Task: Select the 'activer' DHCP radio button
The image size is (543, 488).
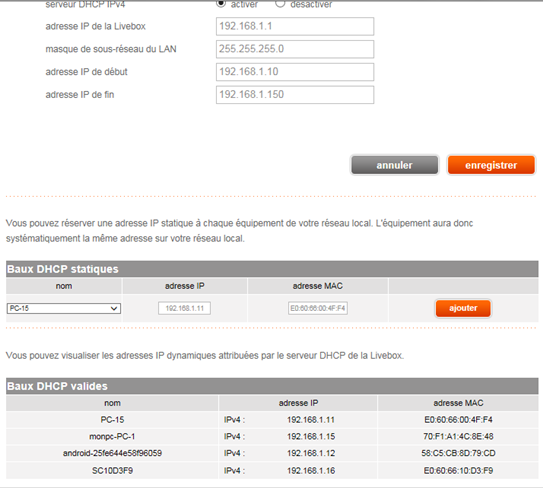Action: (221, 3)
